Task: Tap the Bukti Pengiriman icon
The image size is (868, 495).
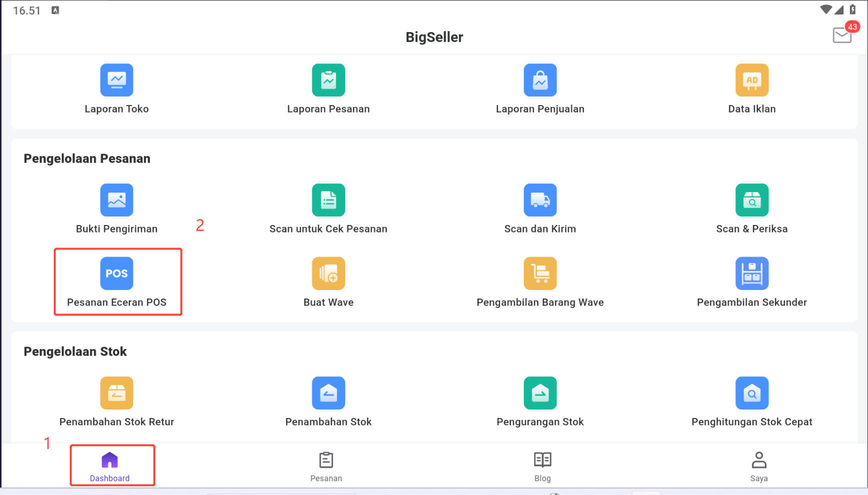Action: [x=117, y=200]
